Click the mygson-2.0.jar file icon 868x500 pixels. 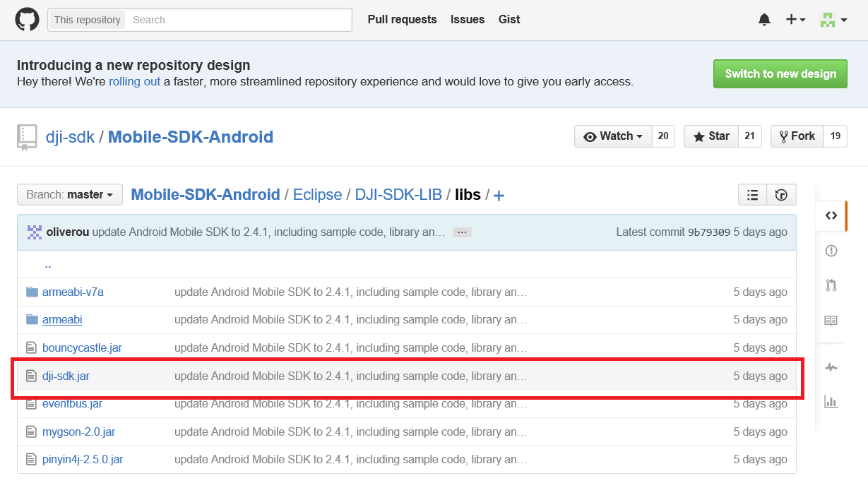[31, 431]
